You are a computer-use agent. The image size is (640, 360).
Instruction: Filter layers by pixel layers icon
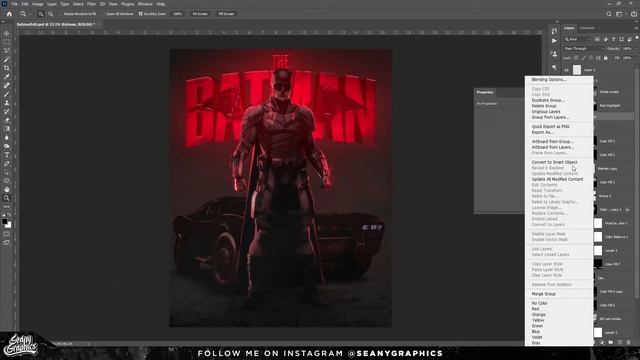597,39
